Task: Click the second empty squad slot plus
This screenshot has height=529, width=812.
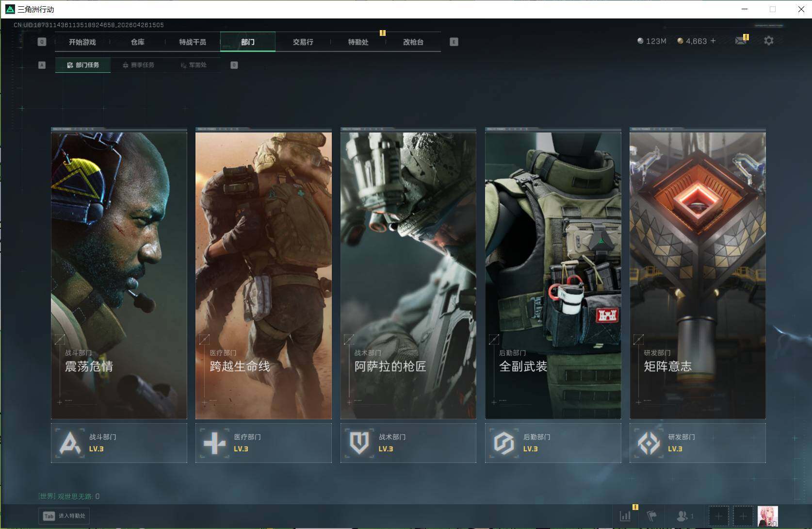Action: click(x=743, y=516)
